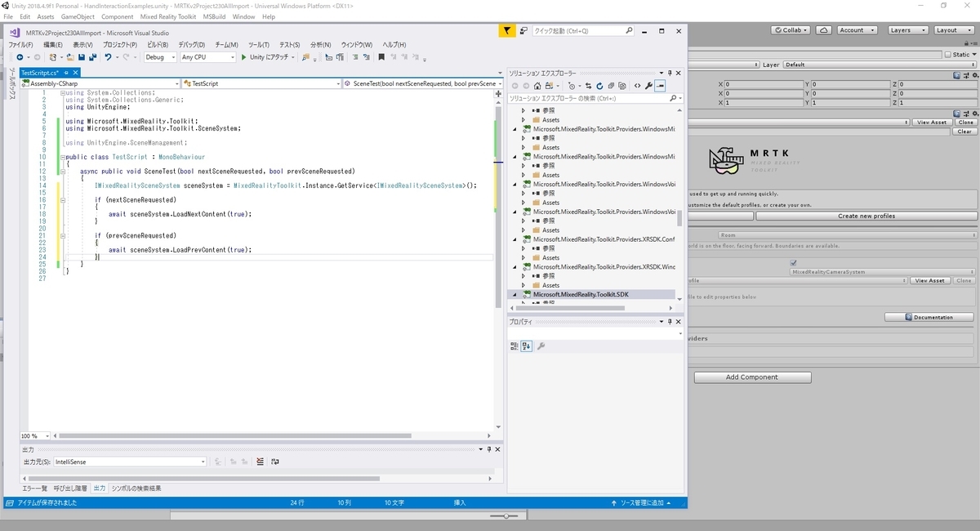Screen dimensions: 980x531
Task: Open the IntelliSense output source dropdown
Action: 129,462
